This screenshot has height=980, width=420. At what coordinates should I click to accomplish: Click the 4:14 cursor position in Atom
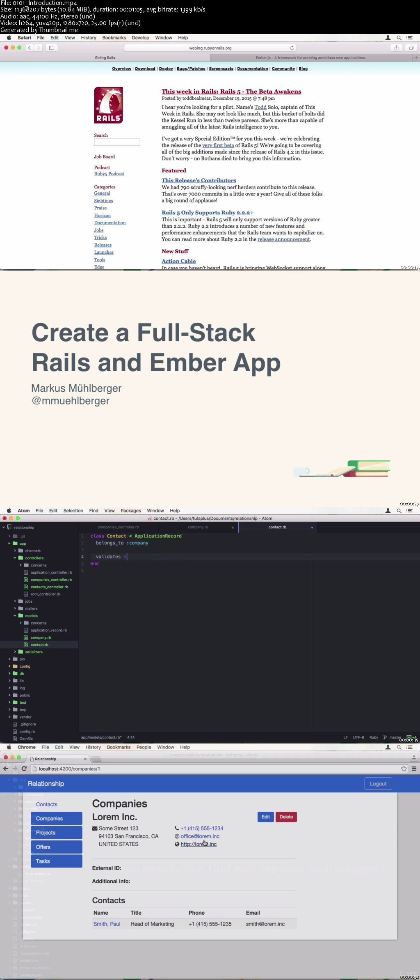[x=131, y=737]
